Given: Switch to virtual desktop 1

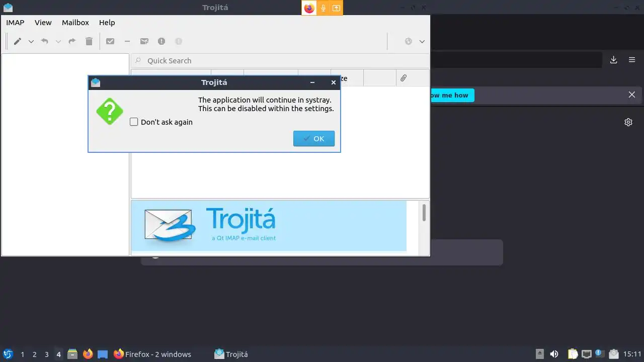Looking at the screenshot, I should click(23, 354).
